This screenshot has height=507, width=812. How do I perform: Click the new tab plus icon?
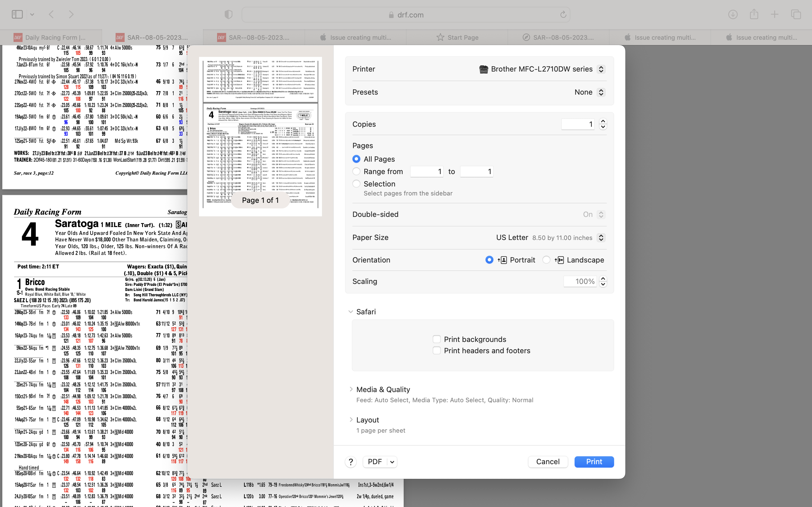pos(775,14)
